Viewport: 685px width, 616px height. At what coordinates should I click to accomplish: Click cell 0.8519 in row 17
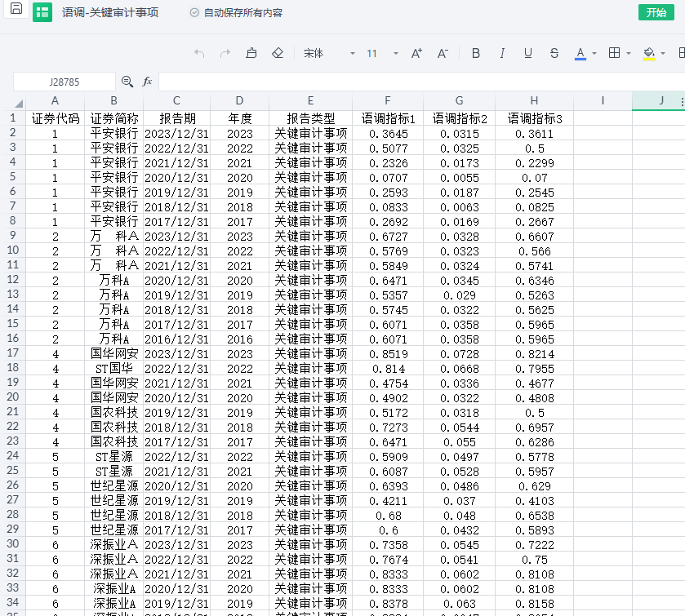388,353
